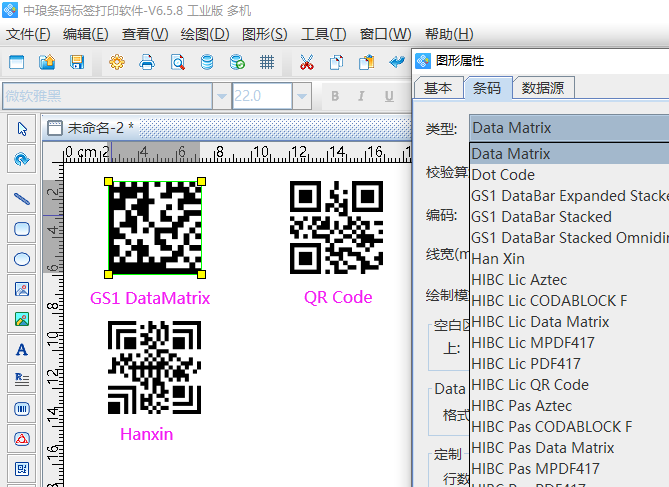Image resolution: width=669 pixels, height=487 pixels.
Task: Toggle bold text formatting
Action: pos(334,97)
